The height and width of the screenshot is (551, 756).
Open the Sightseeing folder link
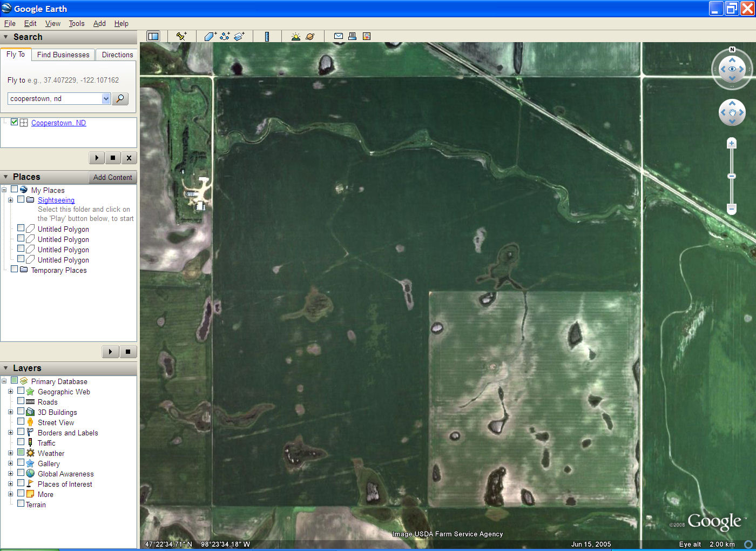click(x=56, y=200)
